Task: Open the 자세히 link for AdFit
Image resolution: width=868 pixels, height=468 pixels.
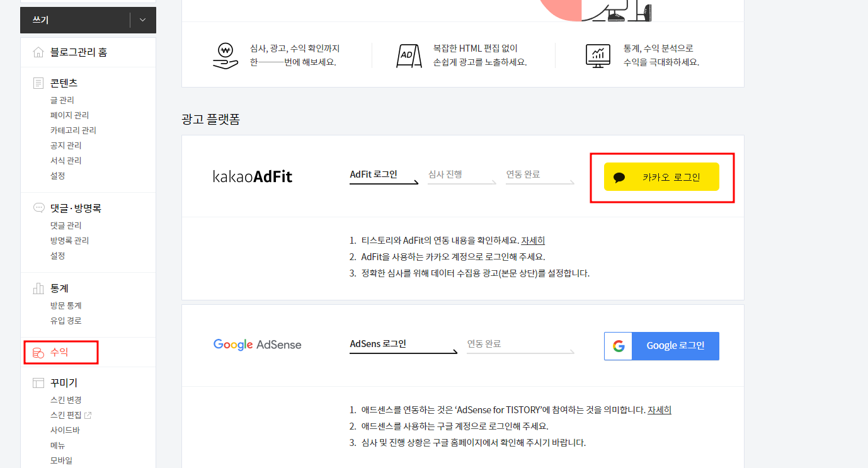Action: click(x=533, y=241)
